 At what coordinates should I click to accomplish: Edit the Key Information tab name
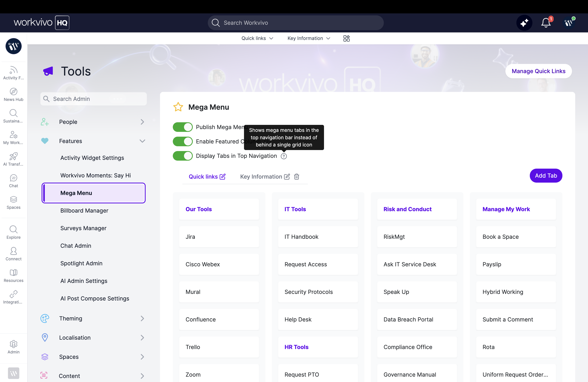(287, 177)
